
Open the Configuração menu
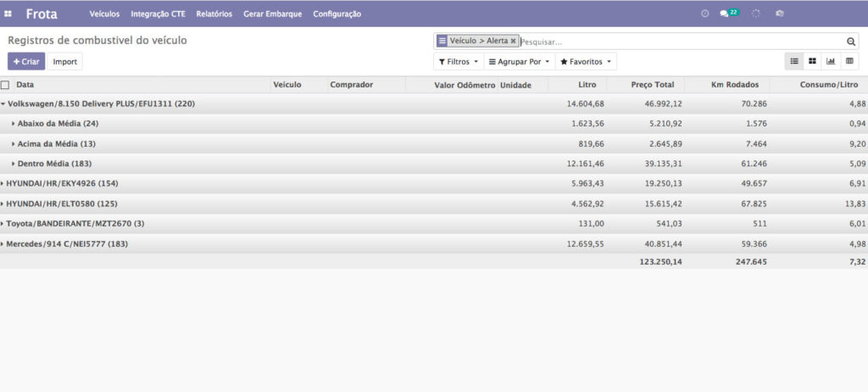(337, 14)
